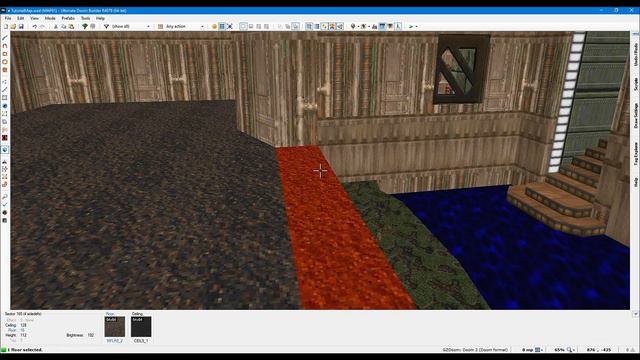640x360 pixels.
Task: Click the Redo arrow icon
Action: 42,27
